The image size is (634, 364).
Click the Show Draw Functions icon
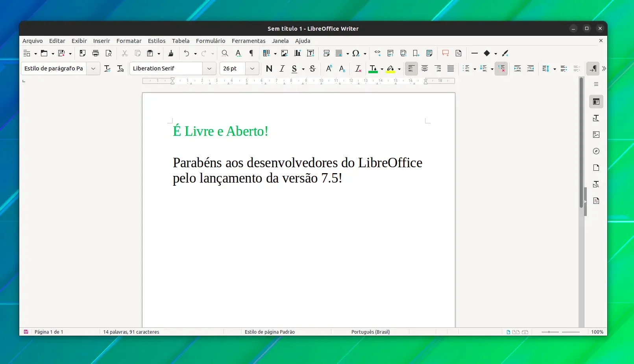505,53
